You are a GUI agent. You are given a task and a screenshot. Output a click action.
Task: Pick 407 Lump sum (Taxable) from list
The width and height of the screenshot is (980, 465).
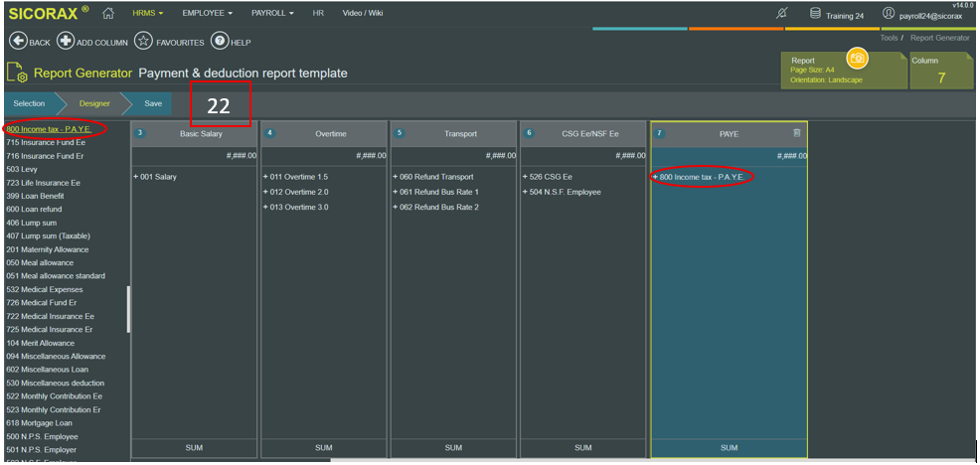pos(48,236)
